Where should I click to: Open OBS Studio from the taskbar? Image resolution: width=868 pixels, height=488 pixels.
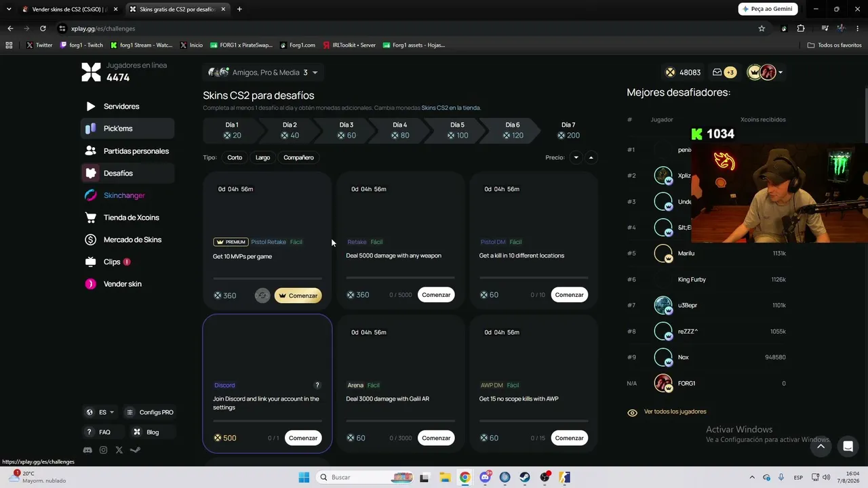[x=545, y=477]
